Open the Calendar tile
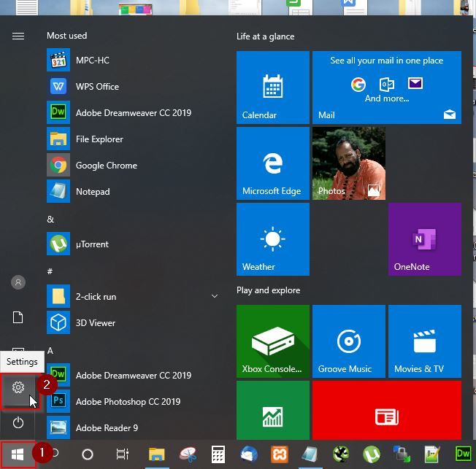Viewport: 476px width, 469px height. click(273, 88)
